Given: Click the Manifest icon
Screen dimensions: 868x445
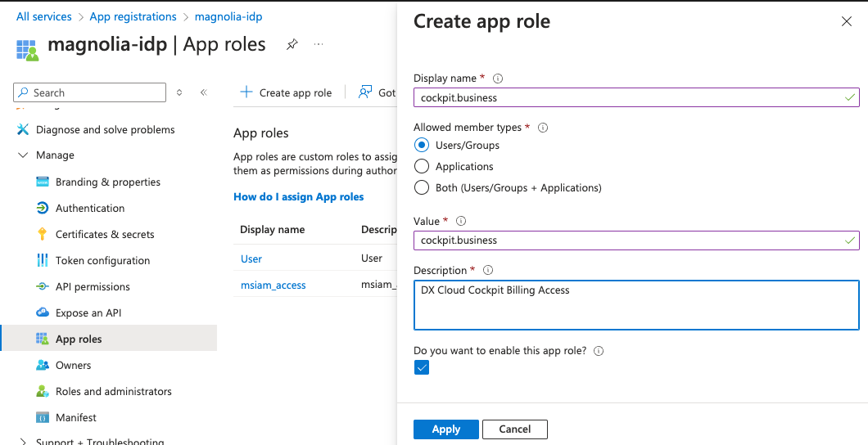Looking at the screenshot, I should coord(42,417).
